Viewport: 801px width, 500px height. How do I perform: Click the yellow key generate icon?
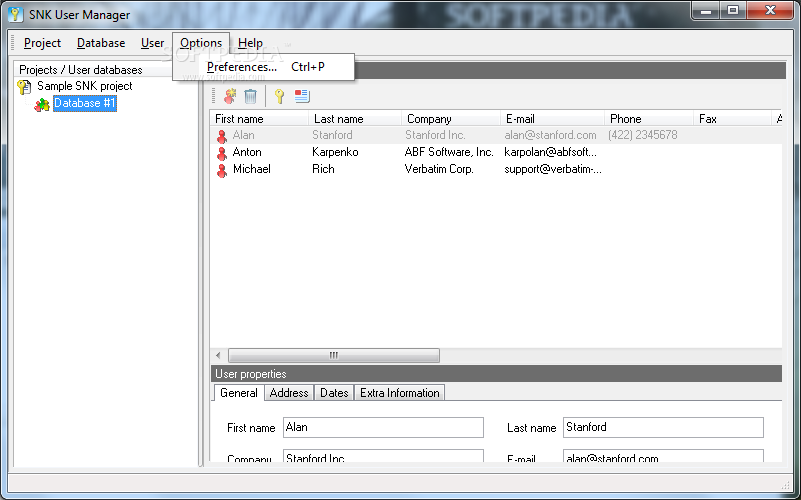279,96
